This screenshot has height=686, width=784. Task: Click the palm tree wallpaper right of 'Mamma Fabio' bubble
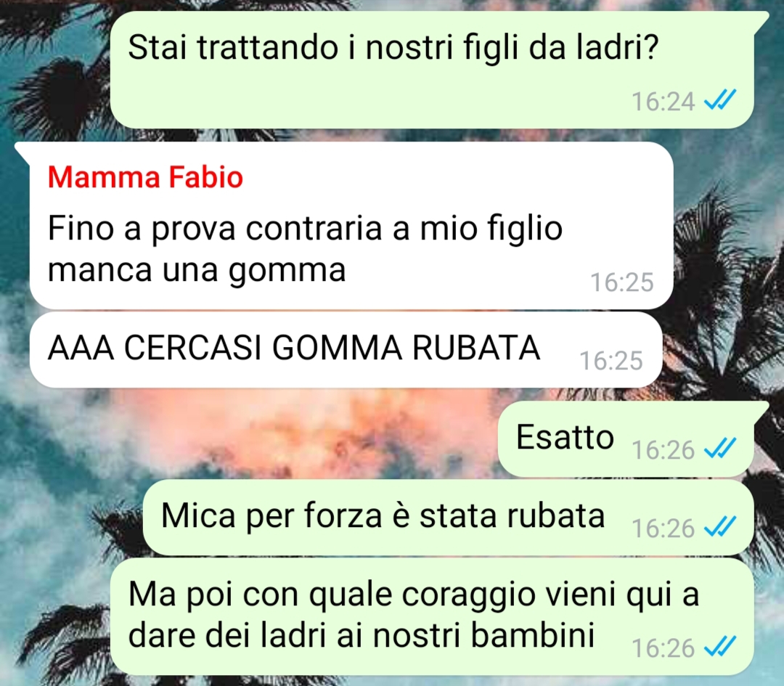point(725,250)
